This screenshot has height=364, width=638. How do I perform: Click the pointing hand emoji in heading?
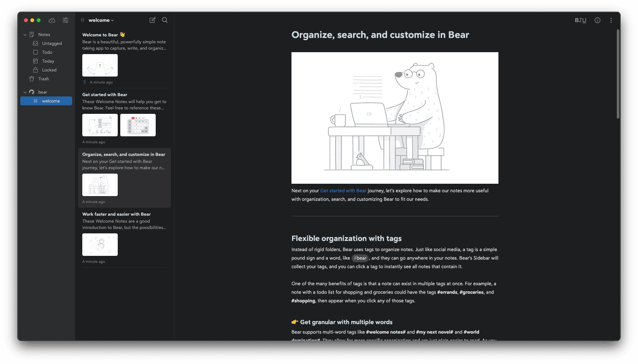(x=295, y=322)
